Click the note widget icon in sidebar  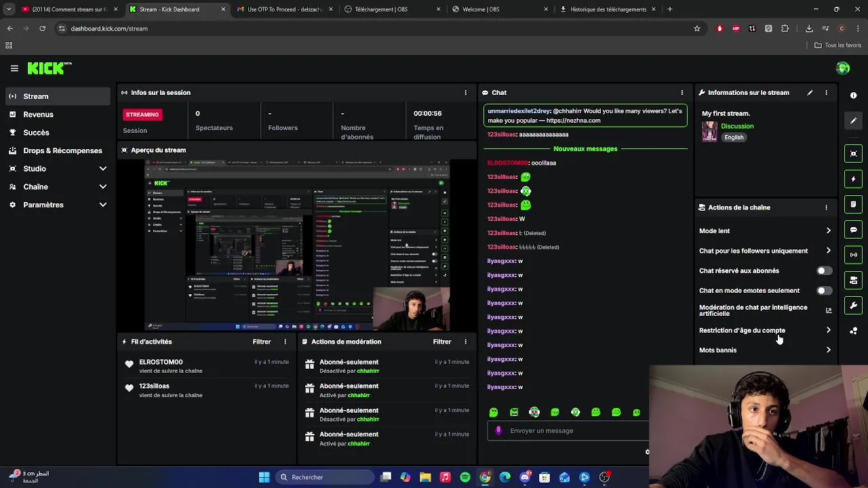coord(853,204)
